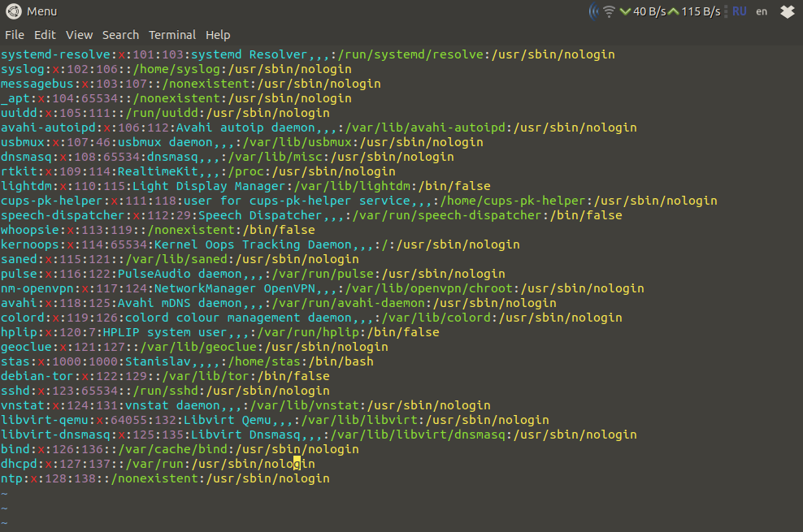This screenshot has width=803, height=532.
Task: Click 'debian-tor' username text
Action: (37, 376)
